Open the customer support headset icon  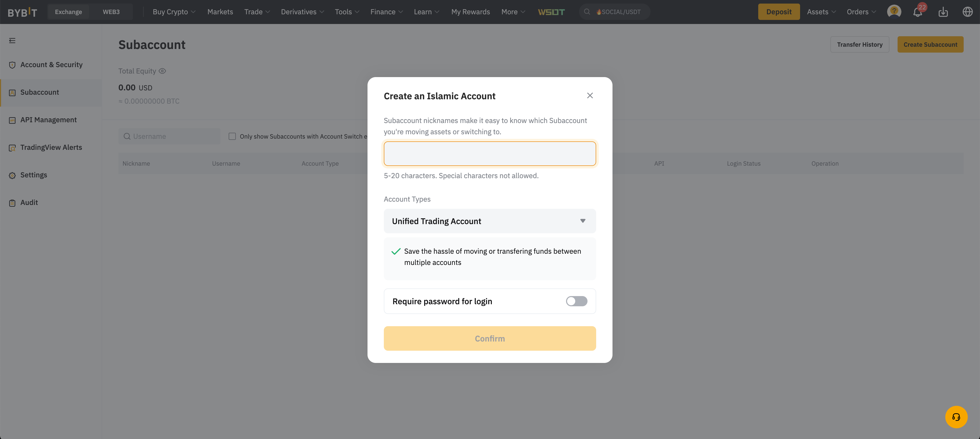point(956,417)
